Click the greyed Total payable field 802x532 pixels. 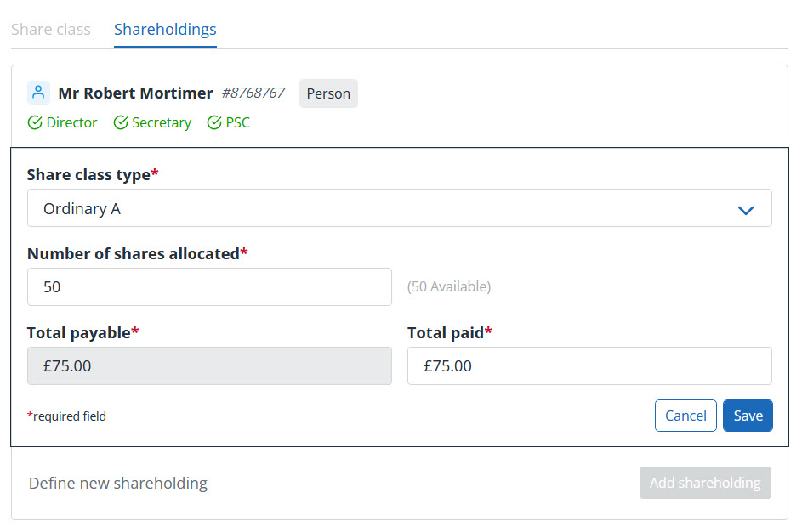(209, 366)
